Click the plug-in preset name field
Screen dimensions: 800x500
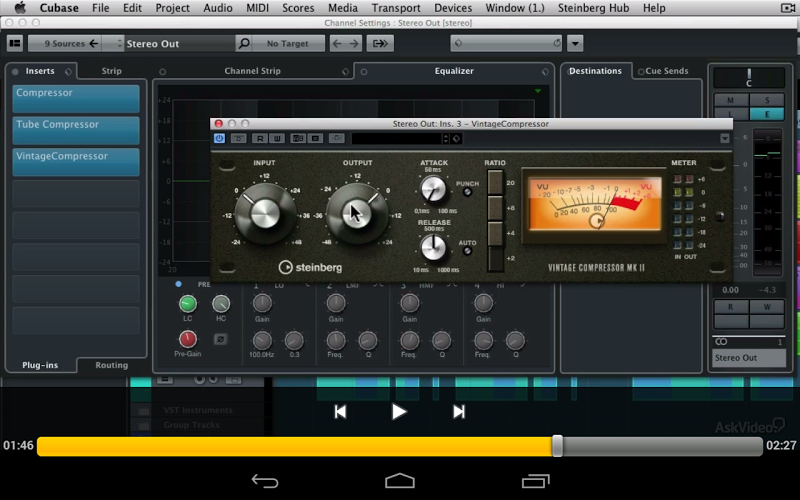point(396,138)
